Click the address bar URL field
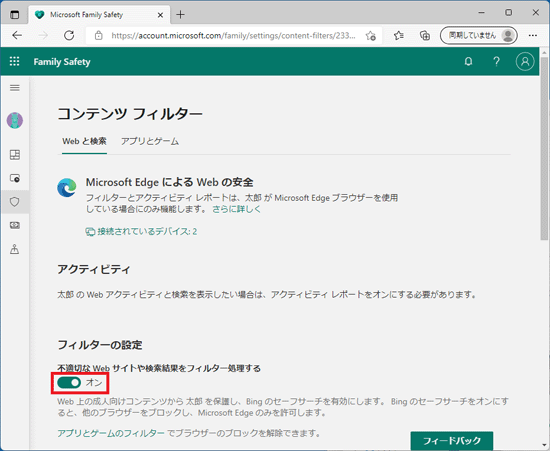The image size is (550, 451). pos(233,35)
